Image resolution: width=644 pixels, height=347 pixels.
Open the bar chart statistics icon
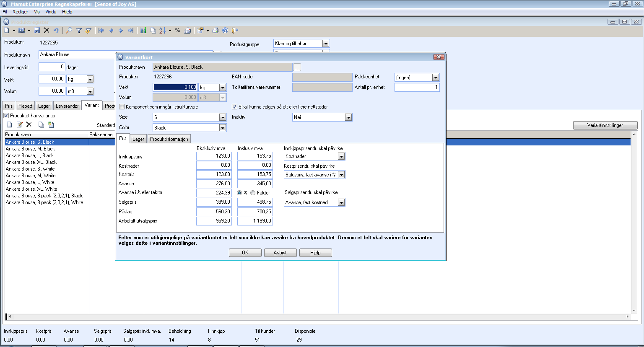point(143,31)
